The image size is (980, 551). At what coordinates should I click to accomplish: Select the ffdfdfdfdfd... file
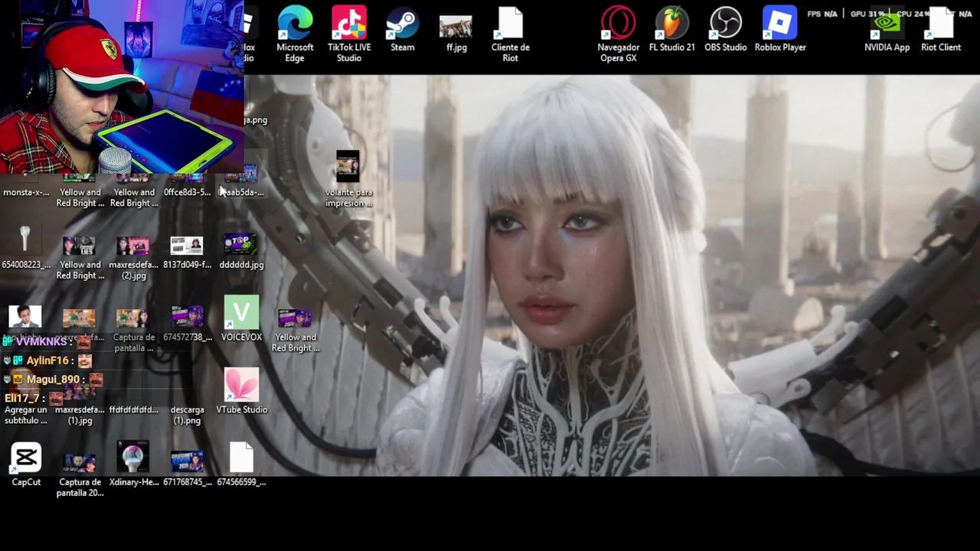click(134, 409)
